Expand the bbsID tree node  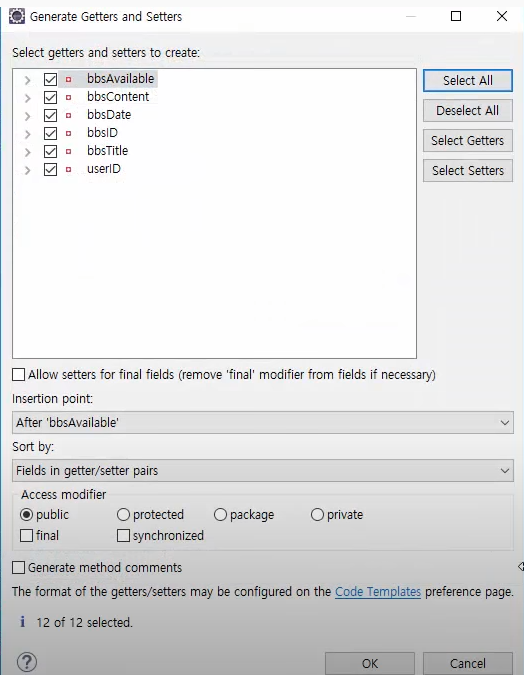(x=28, y=134)
